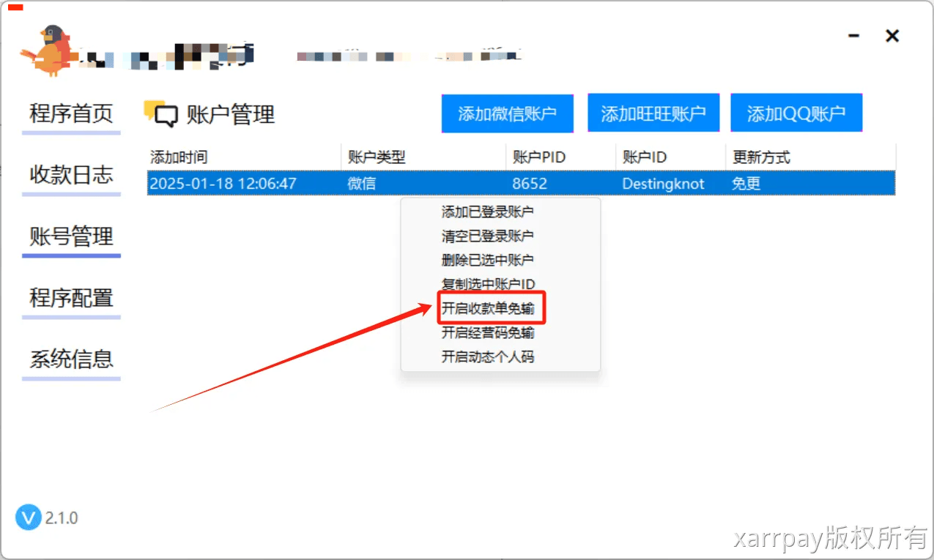Open the 程序首页 tab
The image size is (934, 560).
point(71,114)
